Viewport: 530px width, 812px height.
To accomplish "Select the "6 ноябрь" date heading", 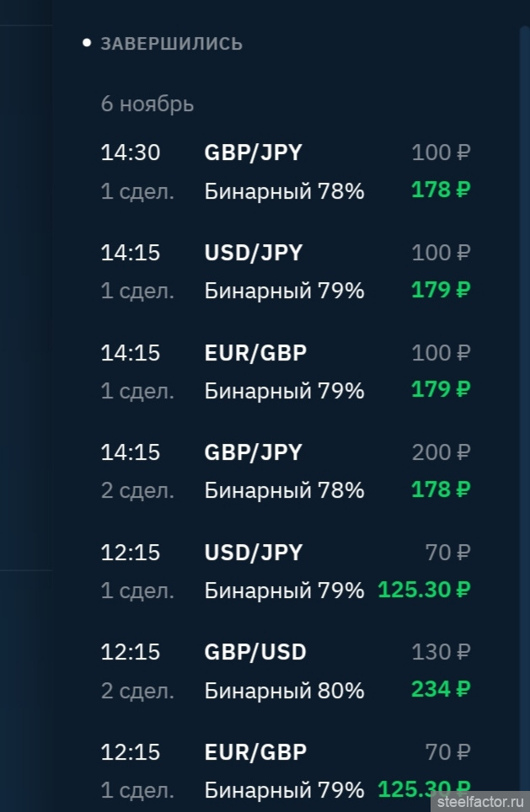I will click(x=147, y=104).
